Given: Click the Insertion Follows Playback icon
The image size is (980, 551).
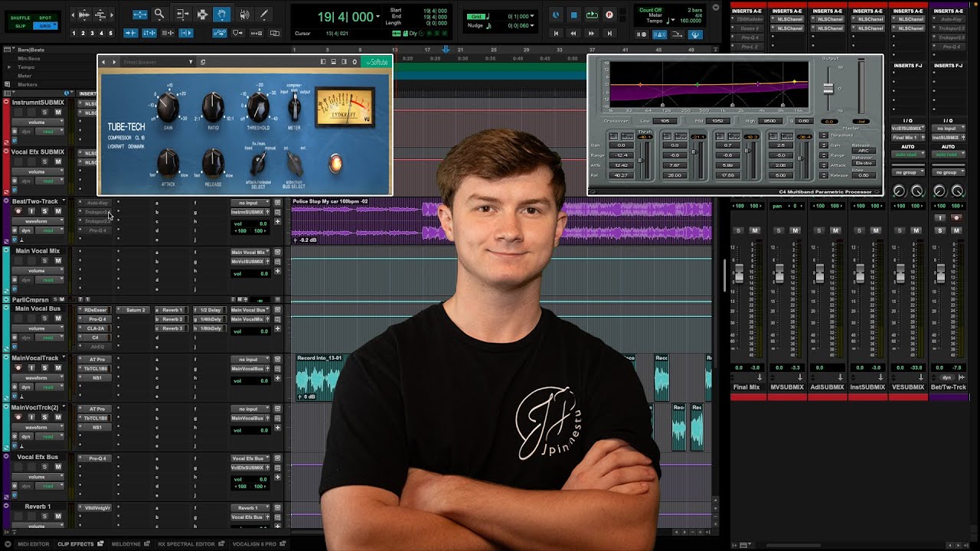Looking at the screenshot, I should (x=186, y=33).
